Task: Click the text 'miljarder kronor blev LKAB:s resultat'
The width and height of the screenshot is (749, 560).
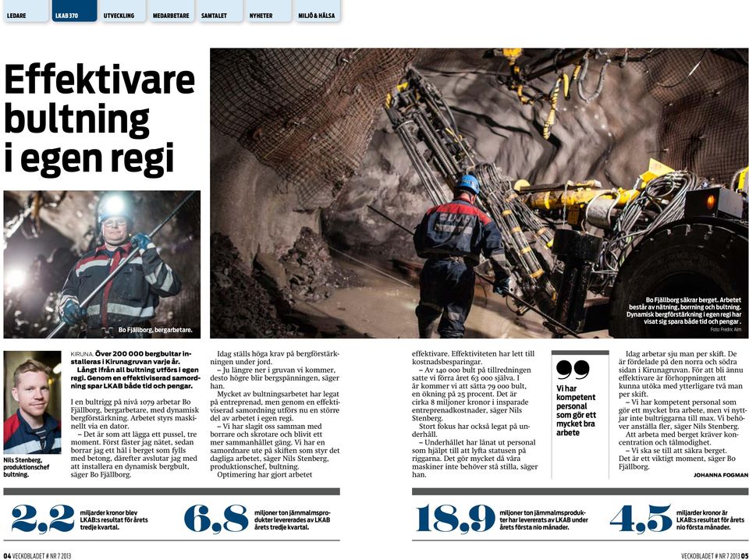Action: coord(114,520)
